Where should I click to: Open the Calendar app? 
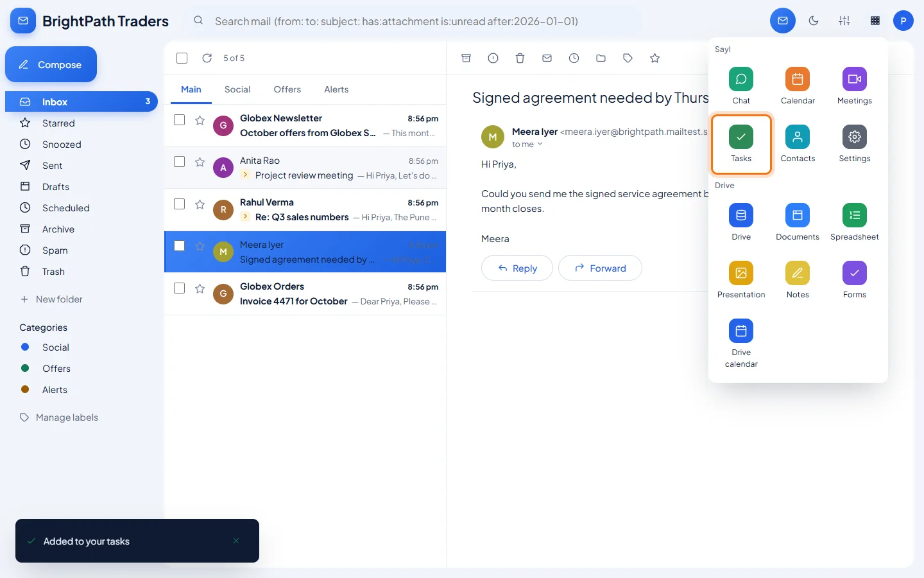[798, 86]
